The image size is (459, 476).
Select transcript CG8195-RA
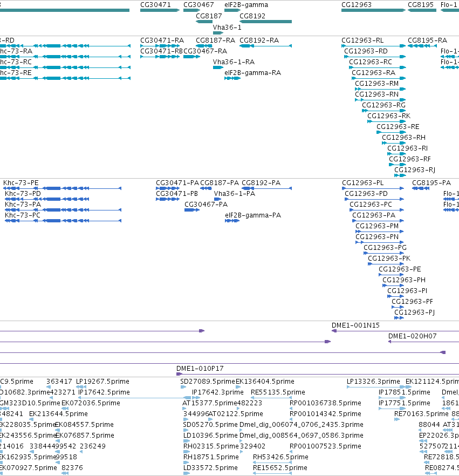click(x=422, y=46)
